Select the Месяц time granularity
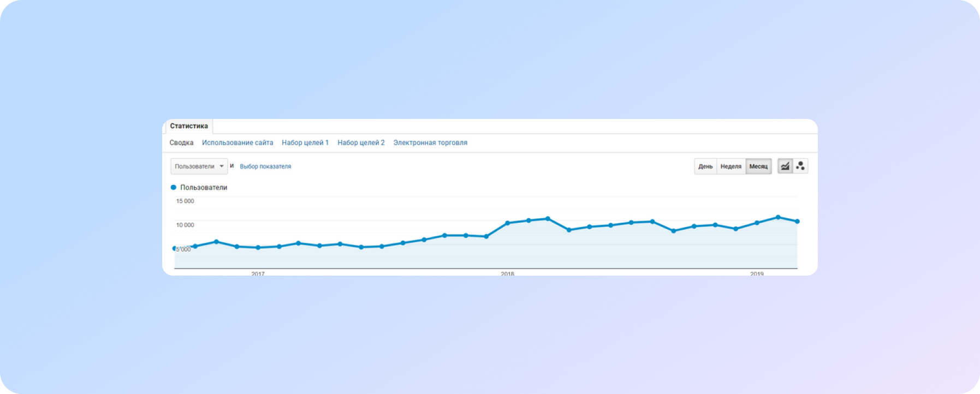 click(x=758, y=166)
